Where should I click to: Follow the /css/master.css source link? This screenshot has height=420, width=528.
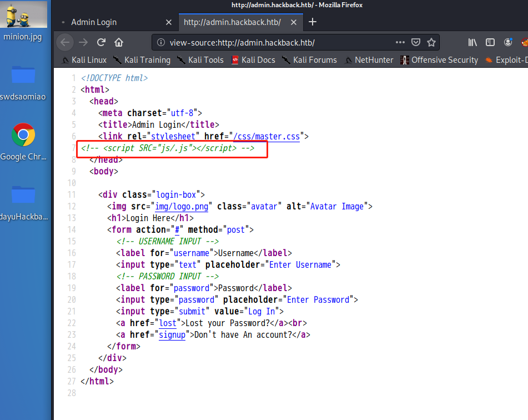coord(266,137)
